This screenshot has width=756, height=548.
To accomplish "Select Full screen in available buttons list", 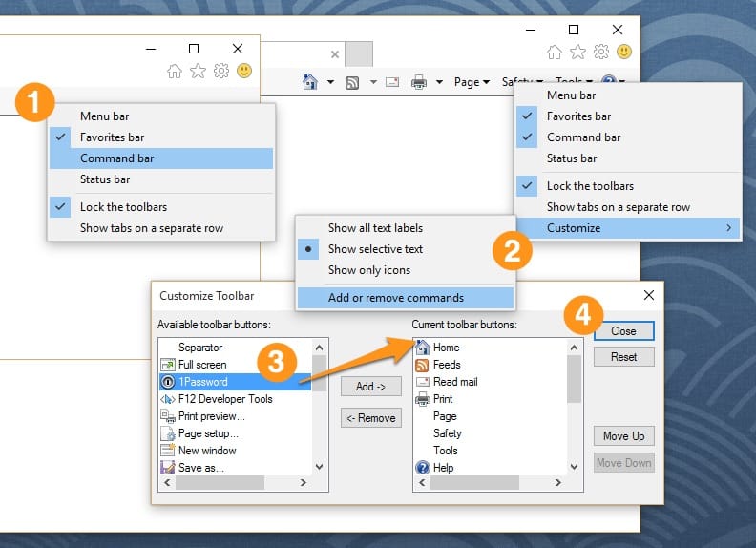I will [202, 365].
